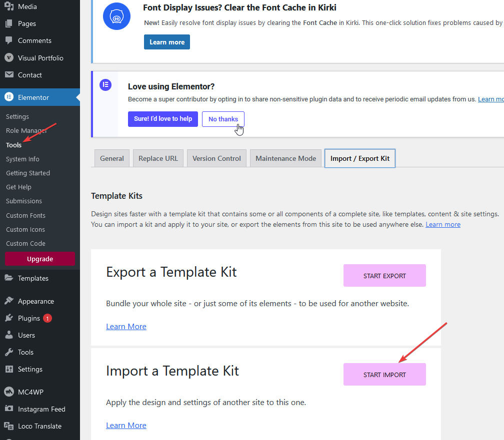Dismiss with No thanks button

223,119
